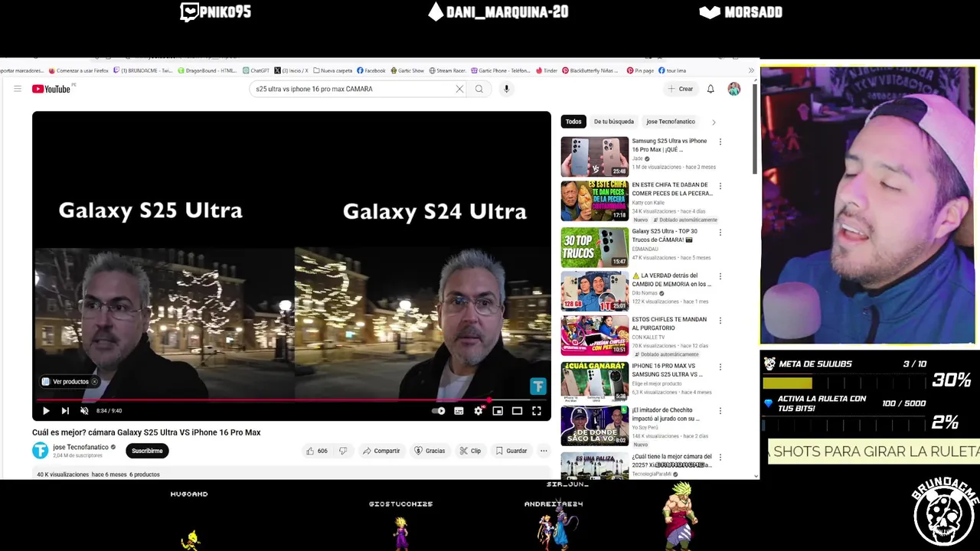Open the YouTube hamburger guide menu
This screenshot has height=551, width=980.
coord(17,89)
